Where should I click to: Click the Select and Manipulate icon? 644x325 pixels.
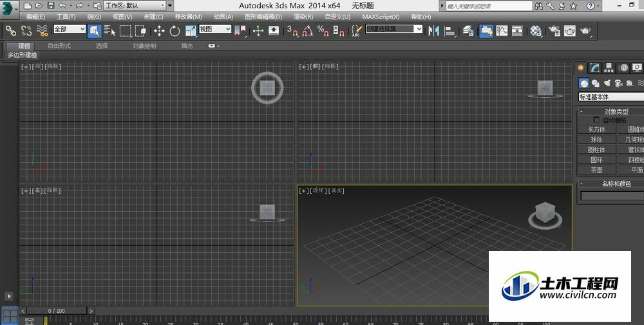[258, 31]
